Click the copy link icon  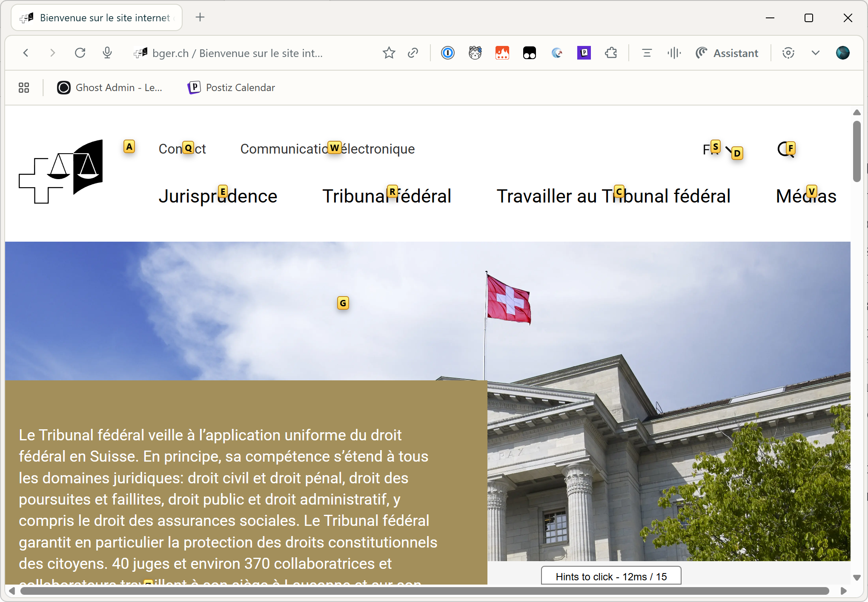(x=413, y=53)
